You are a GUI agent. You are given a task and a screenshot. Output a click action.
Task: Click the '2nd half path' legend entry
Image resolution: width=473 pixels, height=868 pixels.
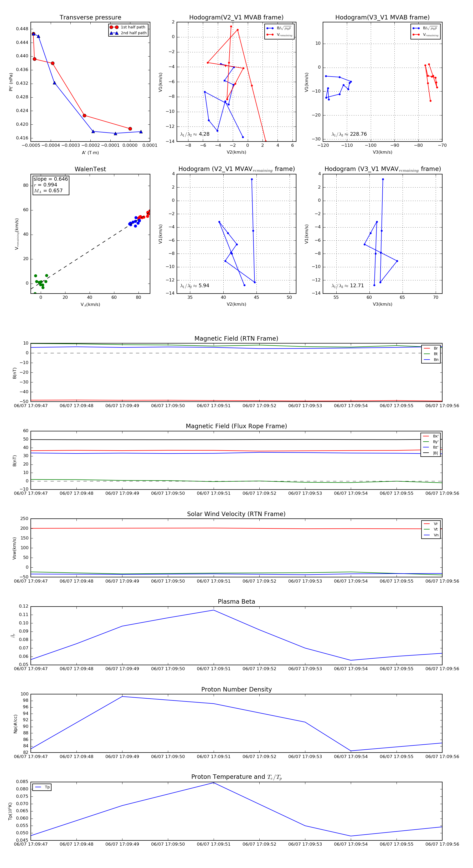(x=128, y=33)
